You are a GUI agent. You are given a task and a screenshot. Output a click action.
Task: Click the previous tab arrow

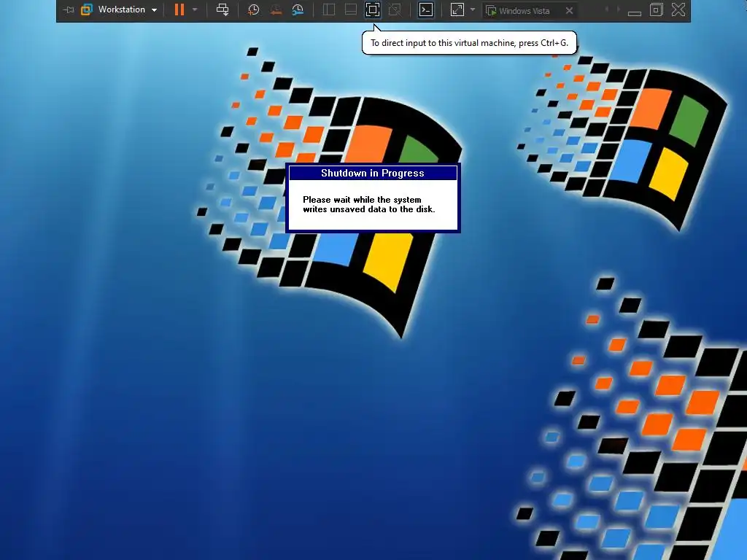(606, 9)
